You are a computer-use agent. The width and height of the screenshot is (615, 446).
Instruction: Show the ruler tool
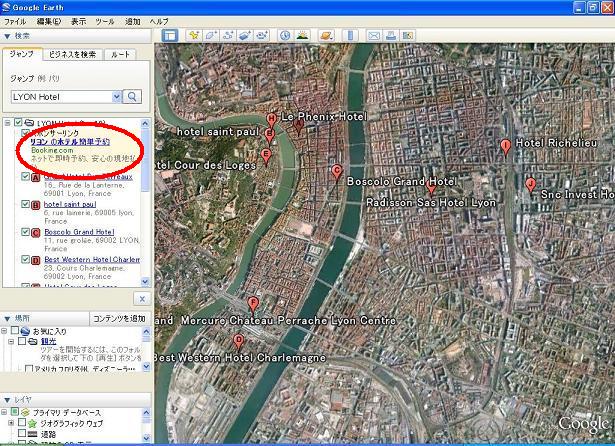350,36
